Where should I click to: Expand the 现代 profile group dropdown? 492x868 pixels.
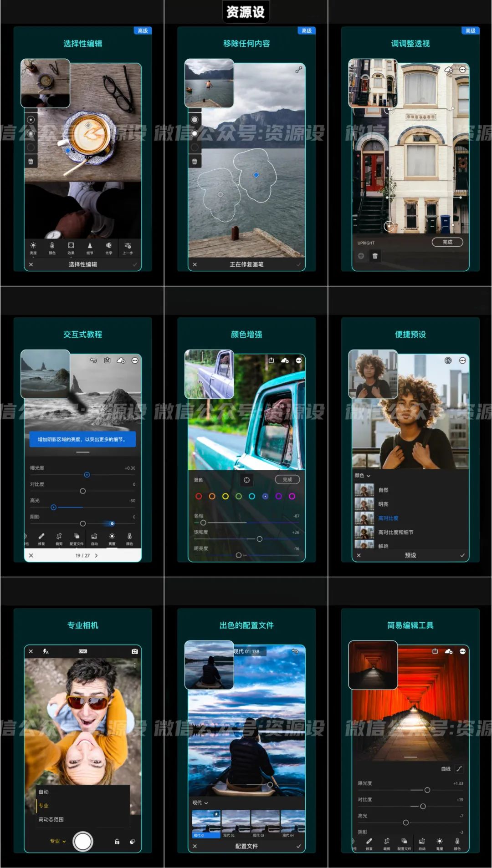point(200,803)
